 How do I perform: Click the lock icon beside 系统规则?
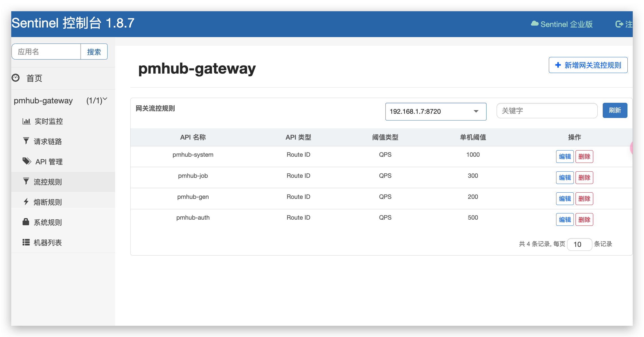(x=26, y=222)
